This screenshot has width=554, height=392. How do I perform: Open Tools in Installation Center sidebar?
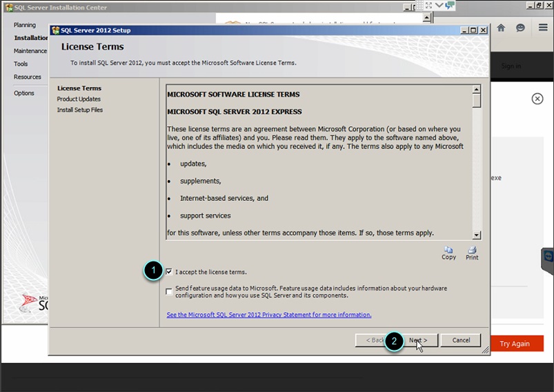pos(21,64)
